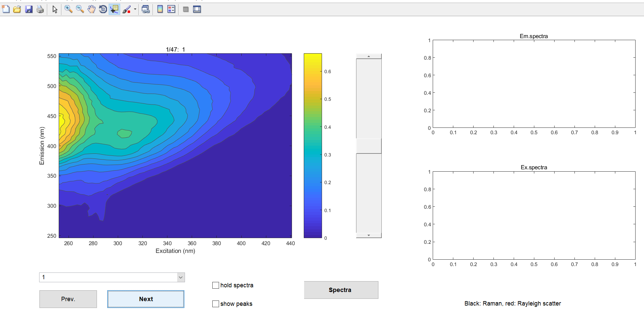Enable the Rotate 3D tool
The height and width of the screenshot is (318, 644).
[103, 9]
